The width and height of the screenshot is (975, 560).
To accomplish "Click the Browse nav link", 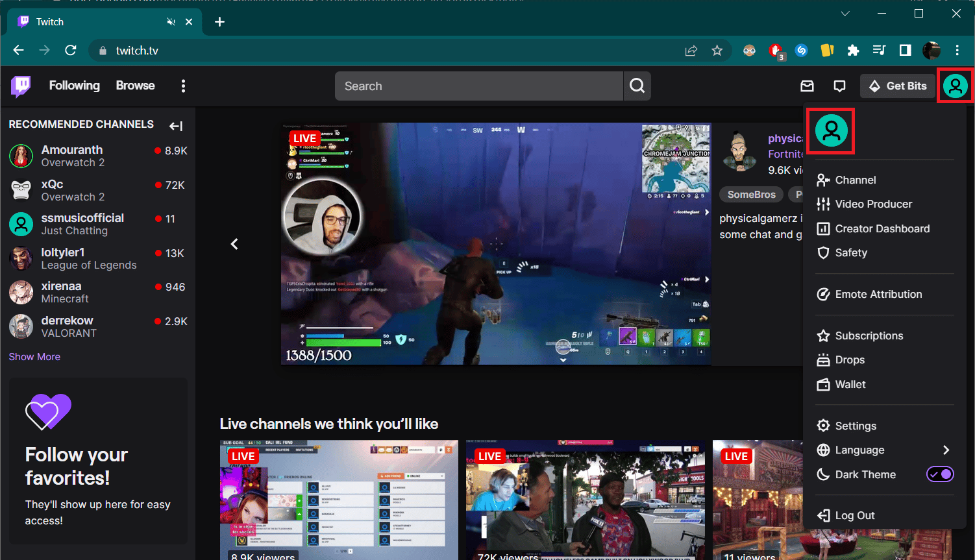I will [x=135, y=86].
